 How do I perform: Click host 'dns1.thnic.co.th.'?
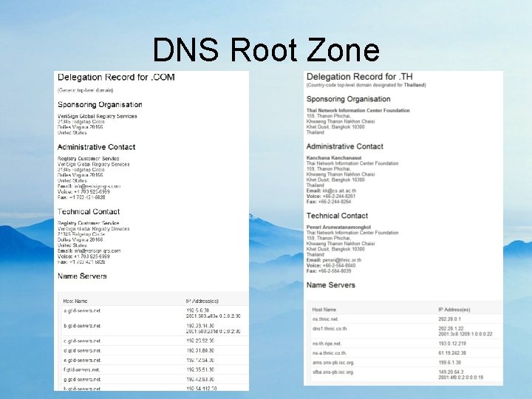pos(330,328)
